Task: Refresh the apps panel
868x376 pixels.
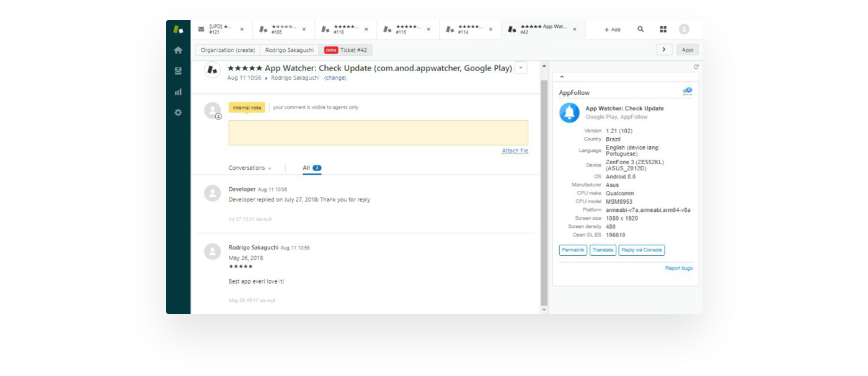Action: [x=696, y=67]
